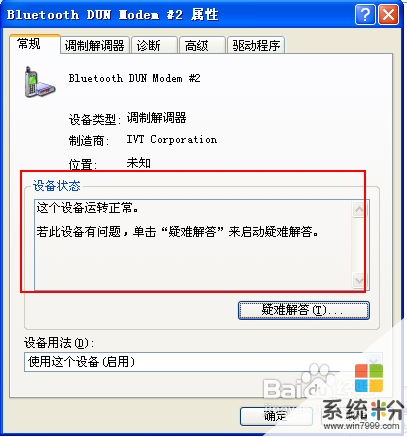The width and height of the screenshot is (407, 437).
Task: Open the 诊断 tab
Action: 154,46
